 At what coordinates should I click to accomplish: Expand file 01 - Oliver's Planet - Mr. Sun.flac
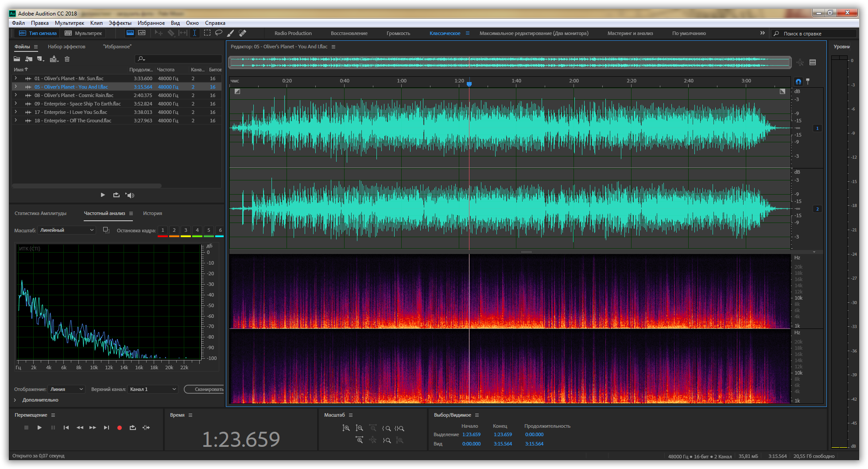pos(16,78)
